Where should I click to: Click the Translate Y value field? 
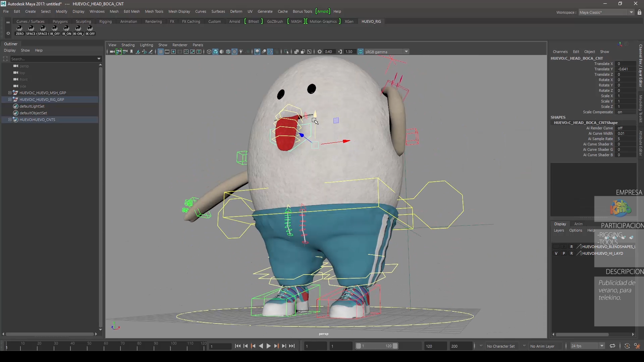[626, 69]
